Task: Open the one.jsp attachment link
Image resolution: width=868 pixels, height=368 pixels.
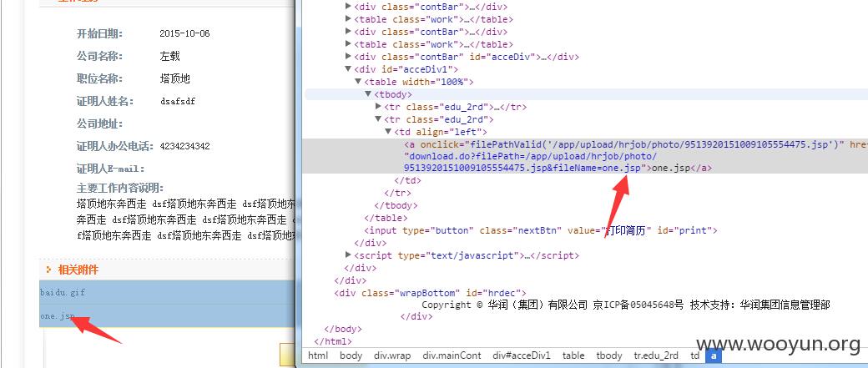Action: click(x=57, y=316)
